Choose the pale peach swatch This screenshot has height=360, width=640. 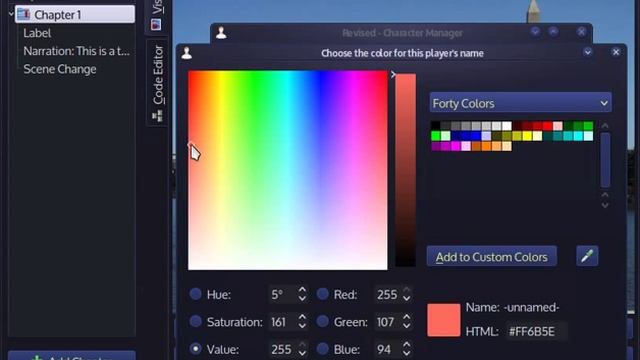[x=507, y=146]
